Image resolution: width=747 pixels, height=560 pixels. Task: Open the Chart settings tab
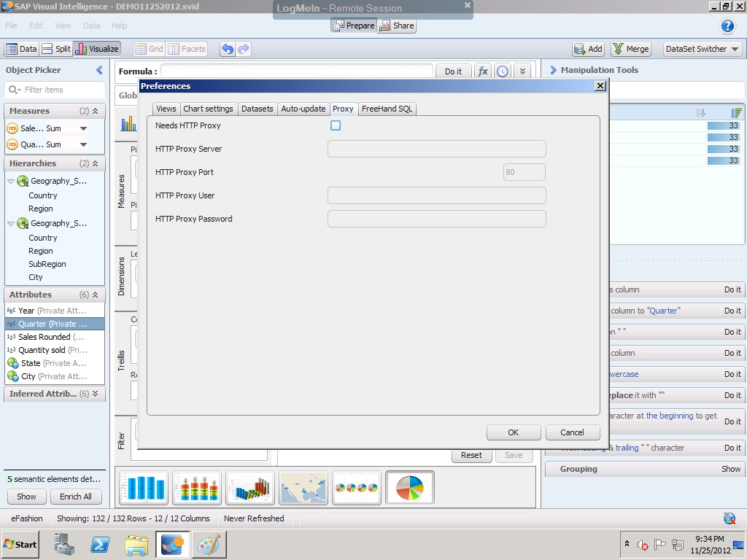pyautogui.click(x=208, y=109)
